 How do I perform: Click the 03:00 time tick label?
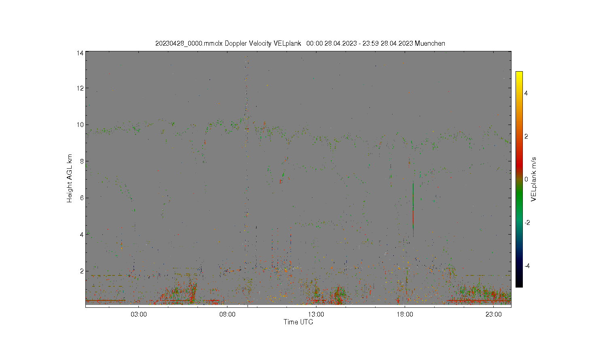[x=139, y=315]
